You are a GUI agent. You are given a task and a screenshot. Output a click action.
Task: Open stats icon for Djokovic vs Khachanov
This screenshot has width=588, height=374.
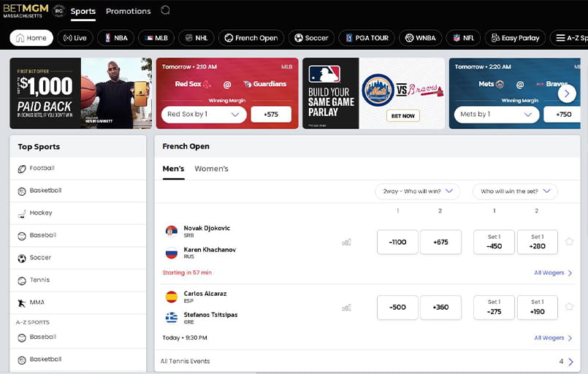pos(346,243)
